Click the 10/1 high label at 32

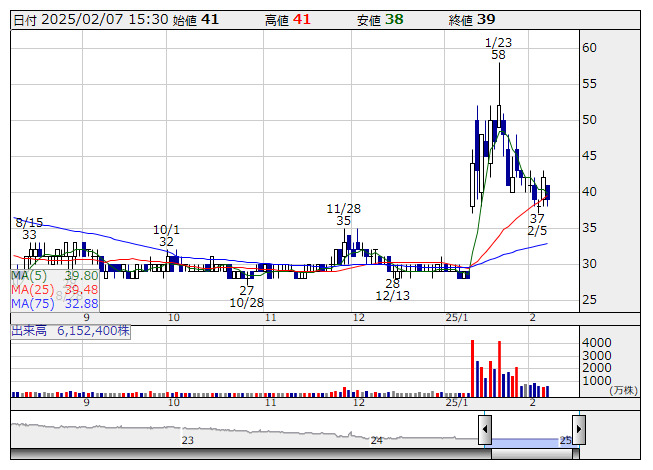tap(166, 235)
